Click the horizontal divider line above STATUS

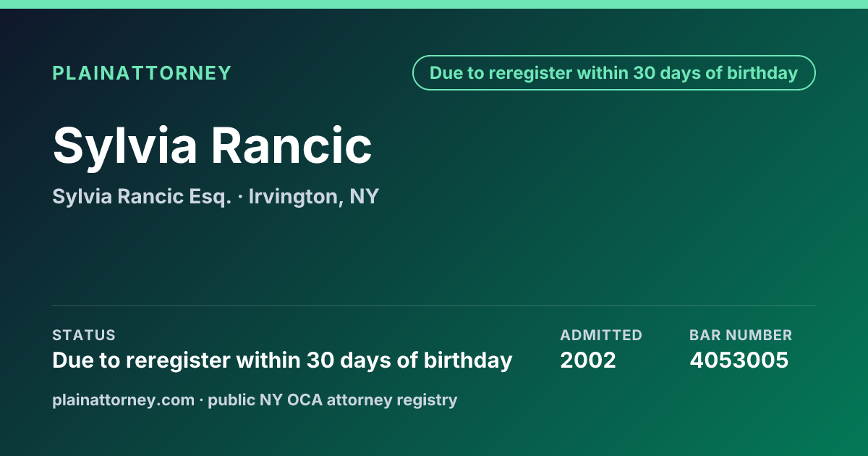click(x=434, y=305)
